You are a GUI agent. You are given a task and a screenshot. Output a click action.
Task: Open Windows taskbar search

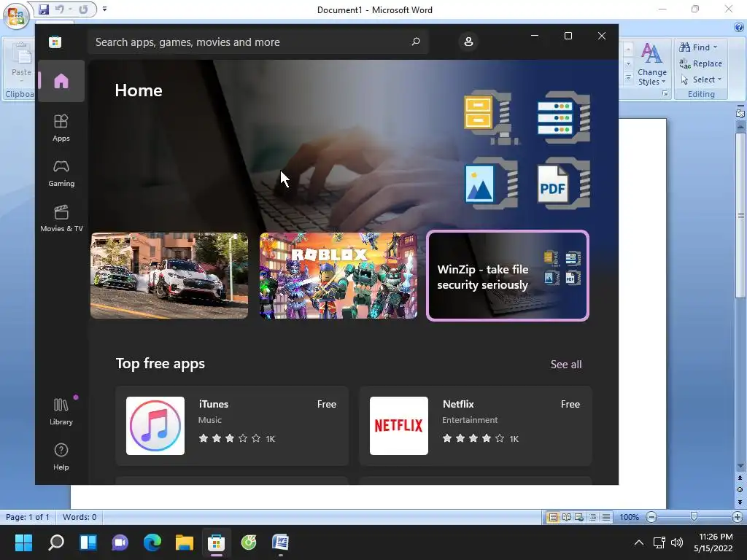click(x=55, y=542)
